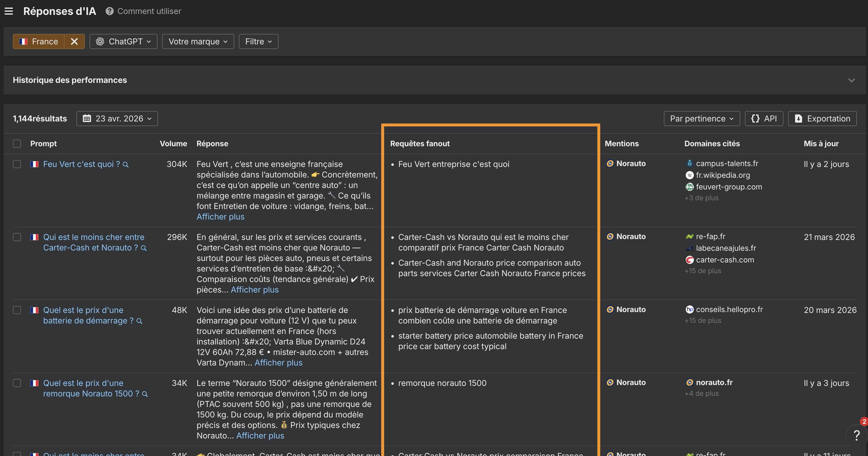Click the fr.wikipedia.org favicon

point(689,175)
